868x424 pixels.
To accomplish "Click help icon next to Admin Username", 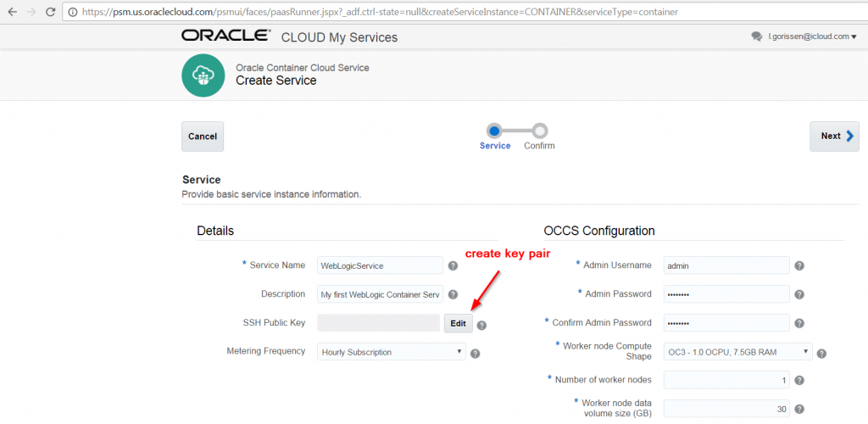I will (x=799, y=265).
